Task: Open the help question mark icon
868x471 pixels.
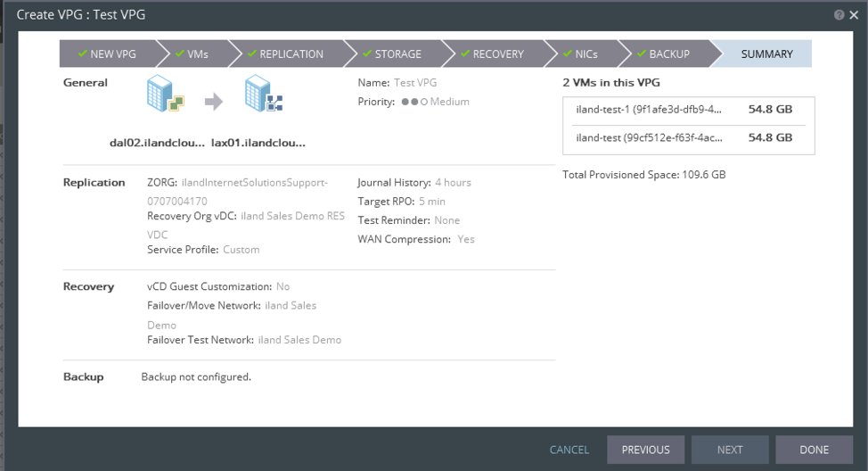Action: [x=839, y=15]
